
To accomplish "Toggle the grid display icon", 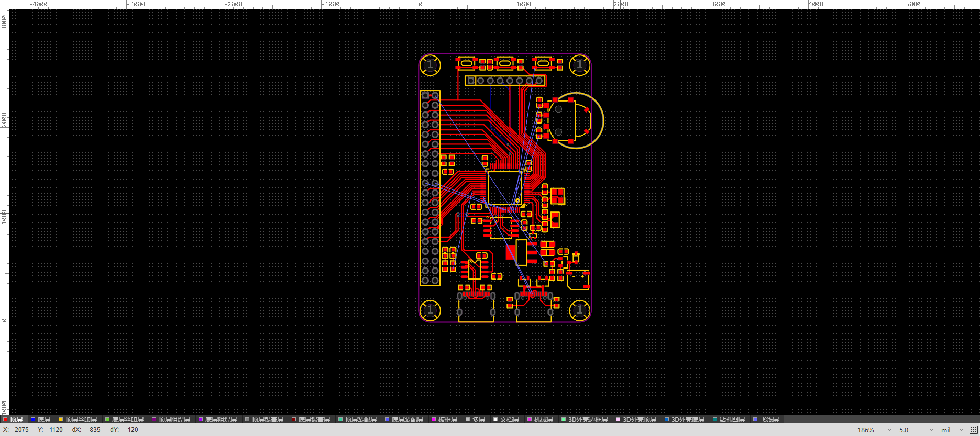I will point(973,430).
